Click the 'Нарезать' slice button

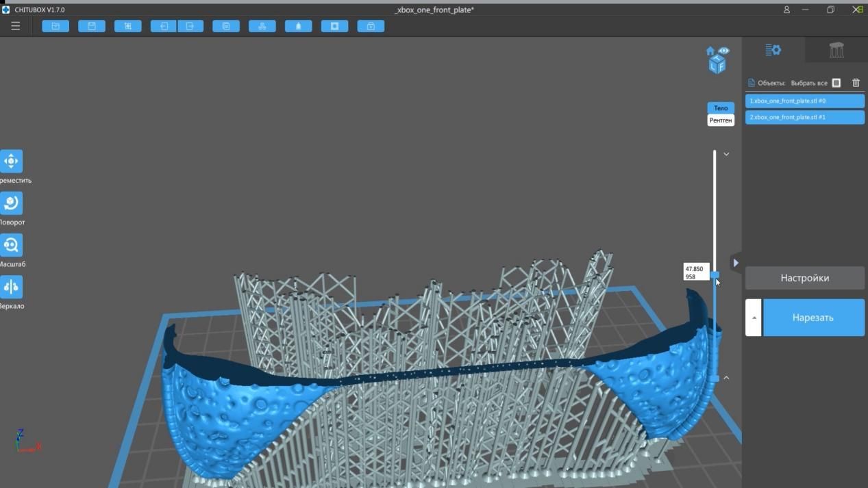point(813,318)
